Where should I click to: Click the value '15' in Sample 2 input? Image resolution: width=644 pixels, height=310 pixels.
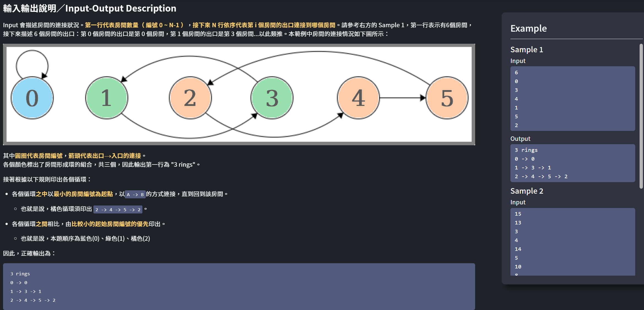pyautogui.click(x=518, y=214)
